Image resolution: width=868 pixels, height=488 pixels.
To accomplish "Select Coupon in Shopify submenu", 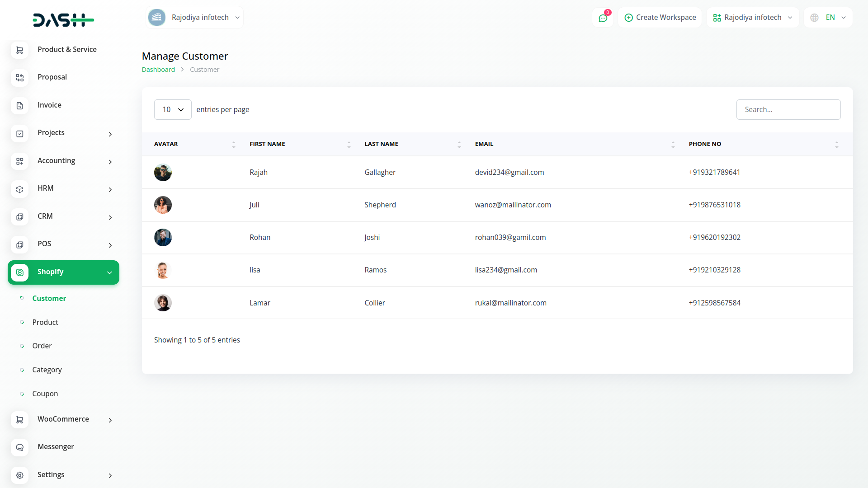I will 45,394.
